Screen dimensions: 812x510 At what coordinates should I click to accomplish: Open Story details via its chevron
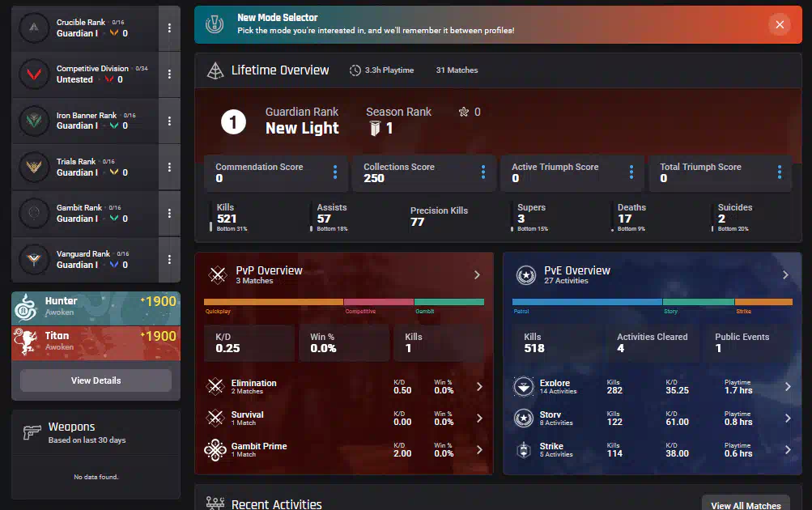click(x=788, y=418)
